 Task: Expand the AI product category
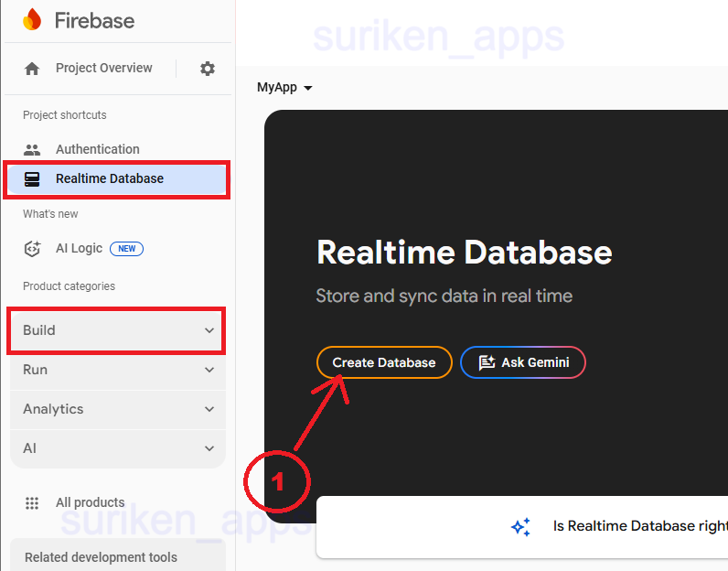pos(117,448)
